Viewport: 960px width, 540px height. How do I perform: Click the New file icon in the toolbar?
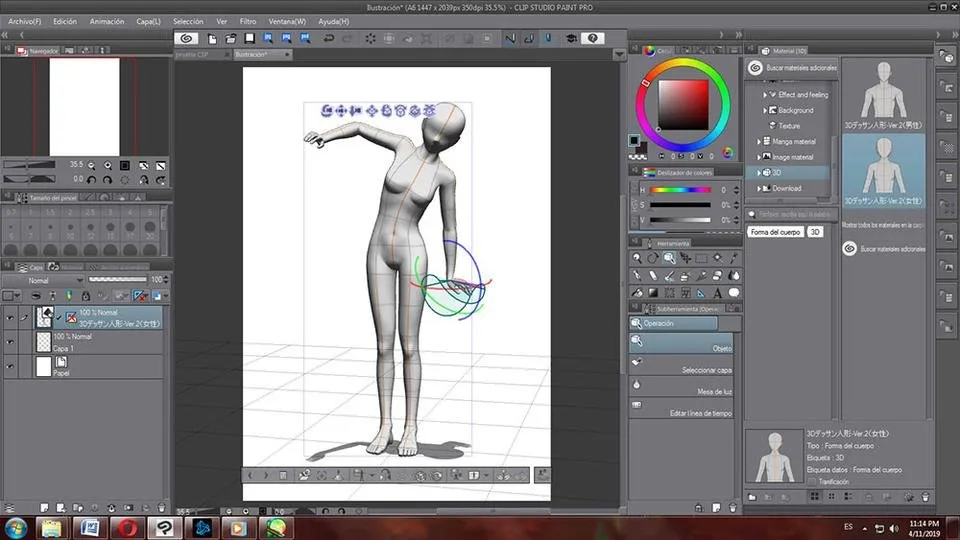tap(212, 38)
